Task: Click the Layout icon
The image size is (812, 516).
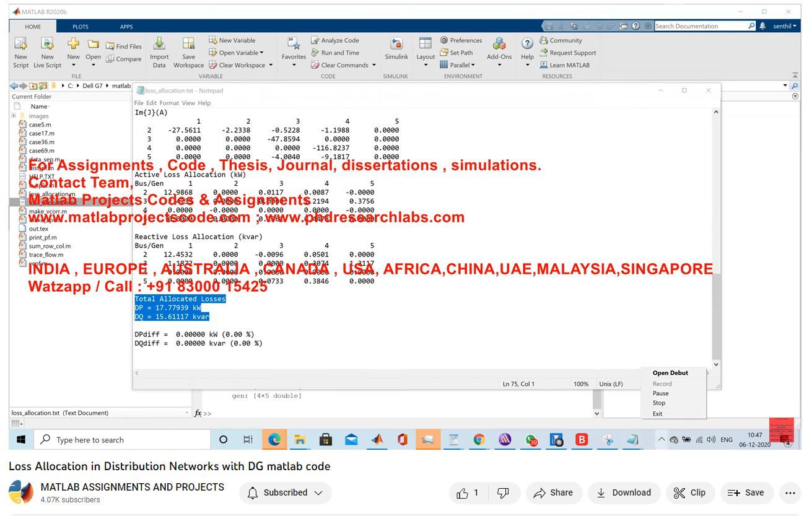Action: point(426,45)
